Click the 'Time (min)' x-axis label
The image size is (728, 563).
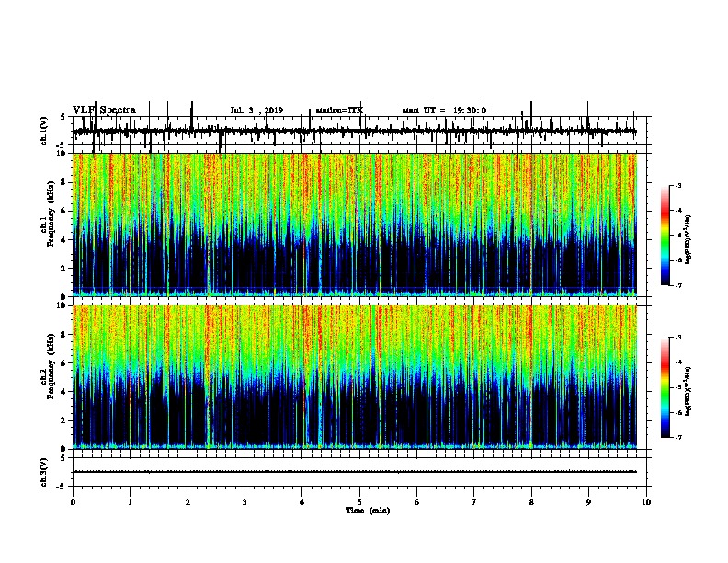(x=368, y=511)
